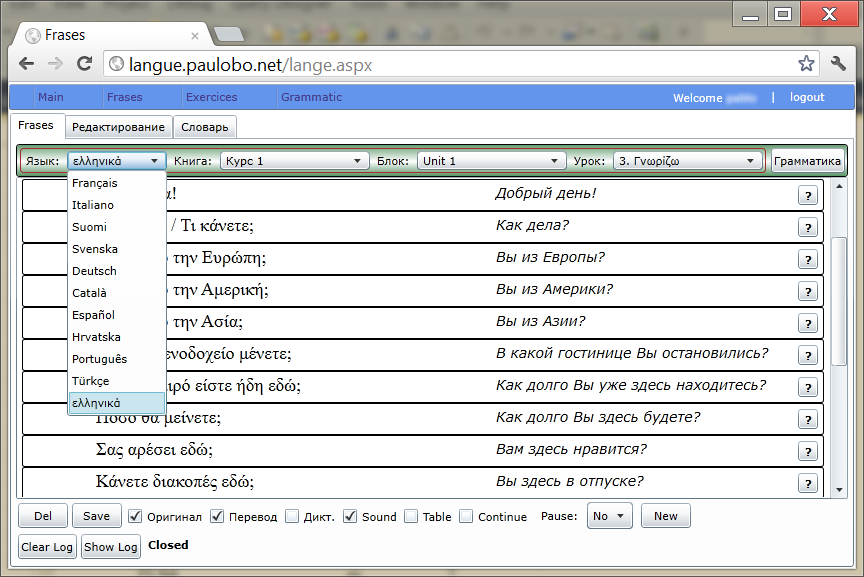Switch to the Словарь tab

tap(205, 127)
